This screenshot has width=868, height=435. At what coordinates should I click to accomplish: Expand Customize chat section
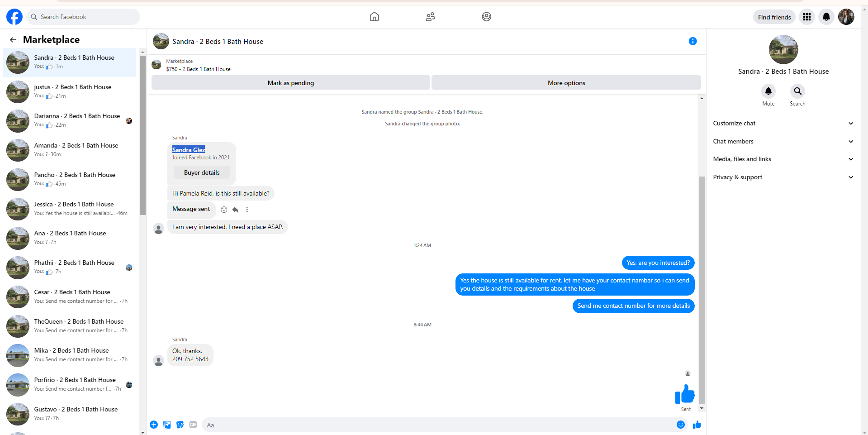783,123
